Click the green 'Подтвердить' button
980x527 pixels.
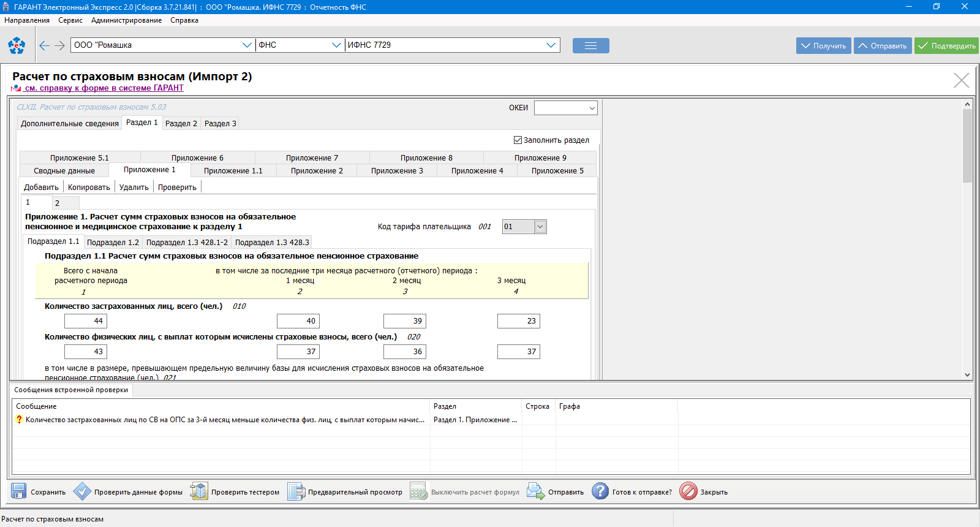pyautogui.click(x=946, y=46)
